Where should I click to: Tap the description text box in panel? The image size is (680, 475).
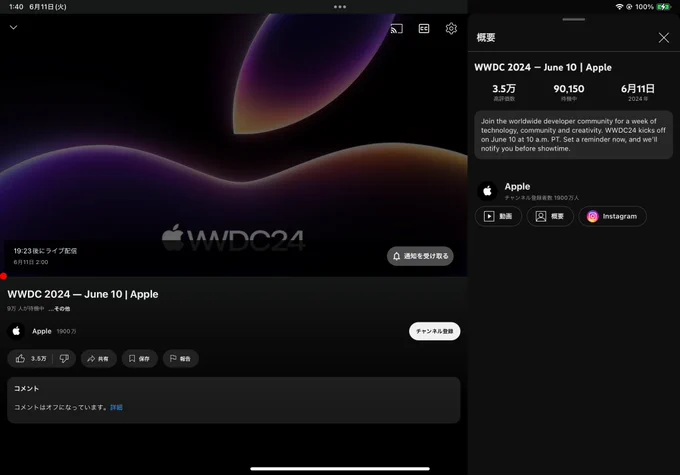tap(573, 135)
